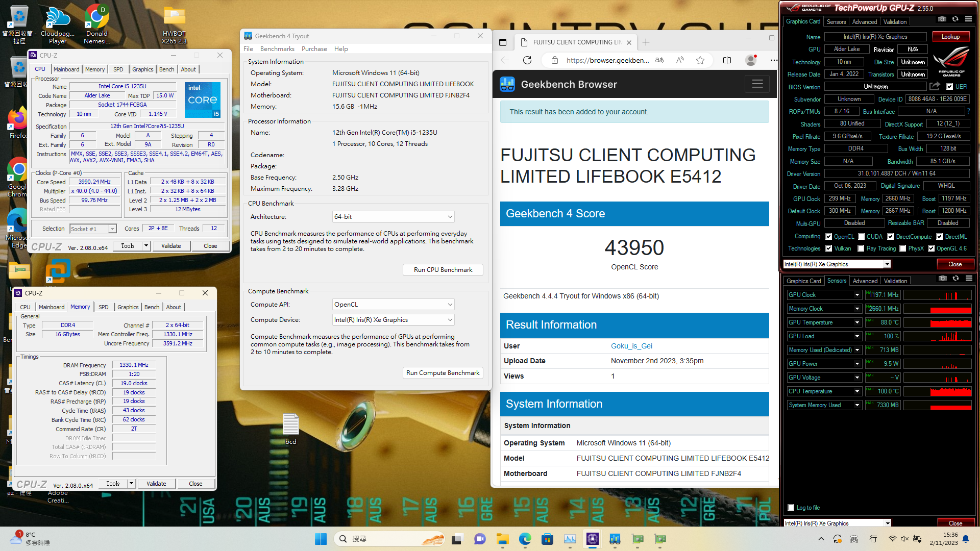Toggle the UEFI checkbox in GPU-Z
This screenshot has width=980, height=551.
point(950,87)
